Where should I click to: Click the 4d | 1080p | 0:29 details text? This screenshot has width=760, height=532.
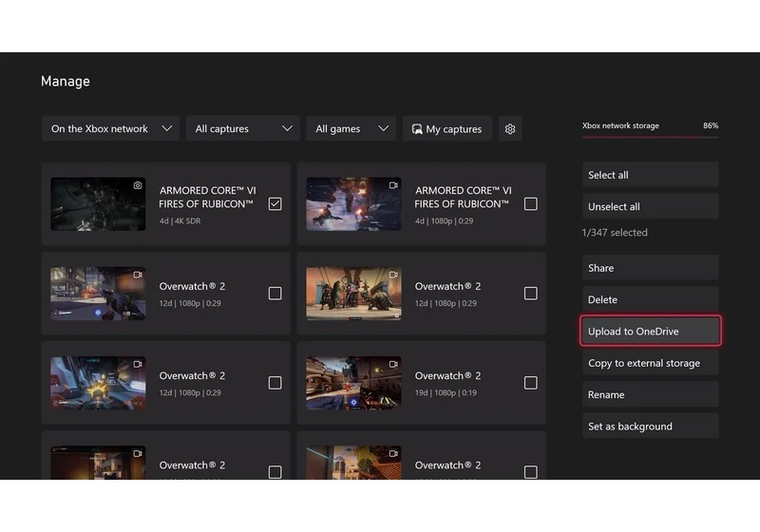coord(444,221)
